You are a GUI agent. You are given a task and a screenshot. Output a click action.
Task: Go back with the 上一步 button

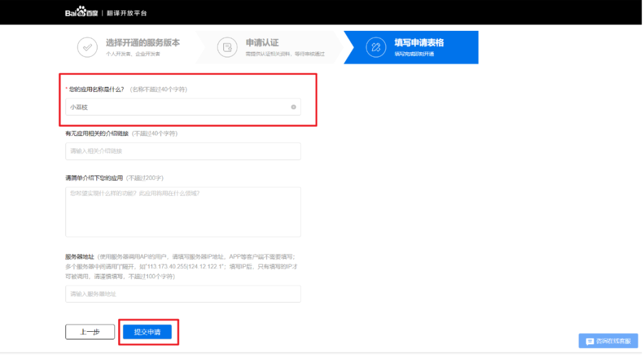[x=90, y=332]
